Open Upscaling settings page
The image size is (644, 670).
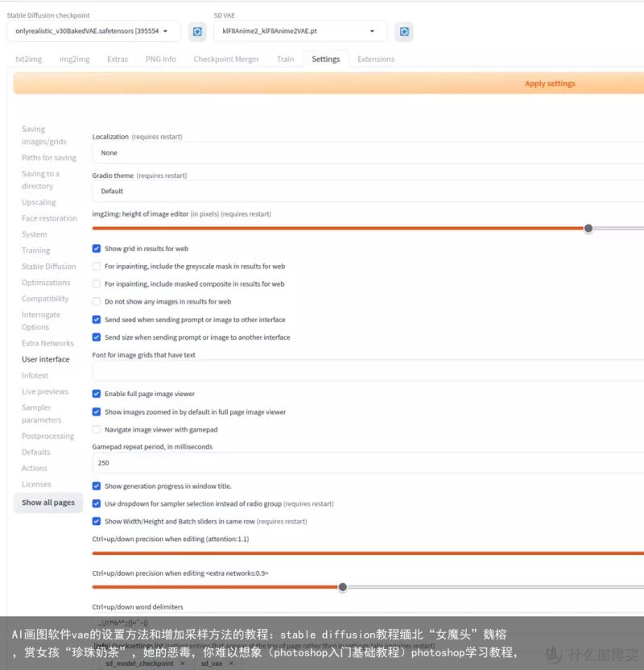pos(39,202)
